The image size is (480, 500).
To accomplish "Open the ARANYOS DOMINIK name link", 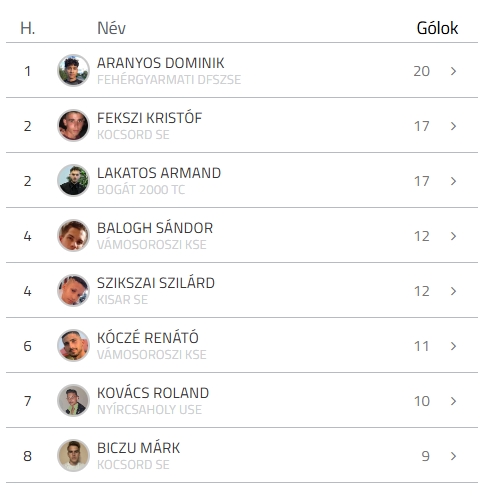I will [x=161, y=63].
